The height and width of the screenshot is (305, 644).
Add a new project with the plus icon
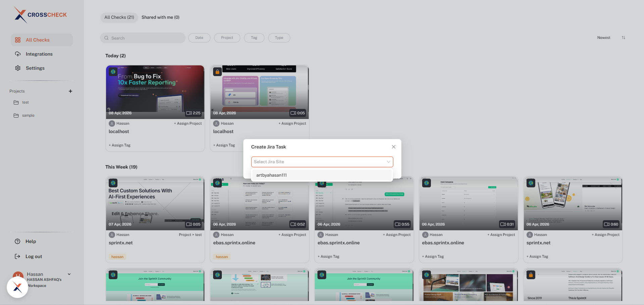70,91
